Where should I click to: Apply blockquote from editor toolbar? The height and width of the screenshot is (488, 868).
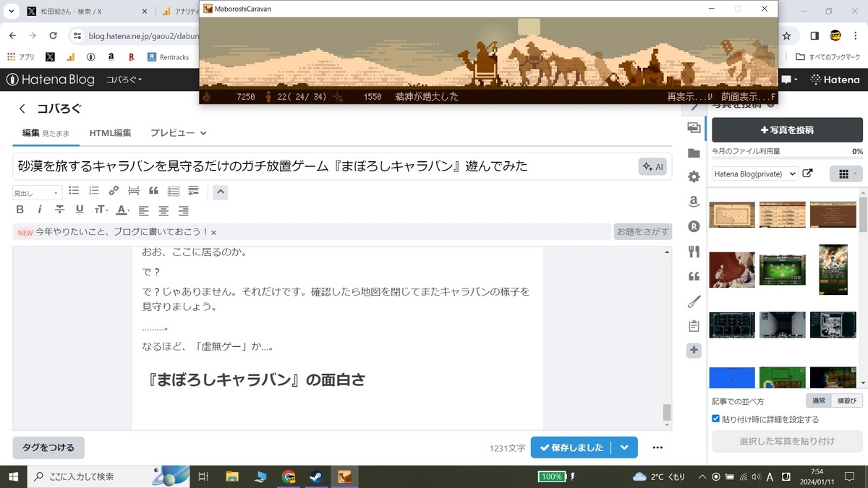tap(153, 191)
